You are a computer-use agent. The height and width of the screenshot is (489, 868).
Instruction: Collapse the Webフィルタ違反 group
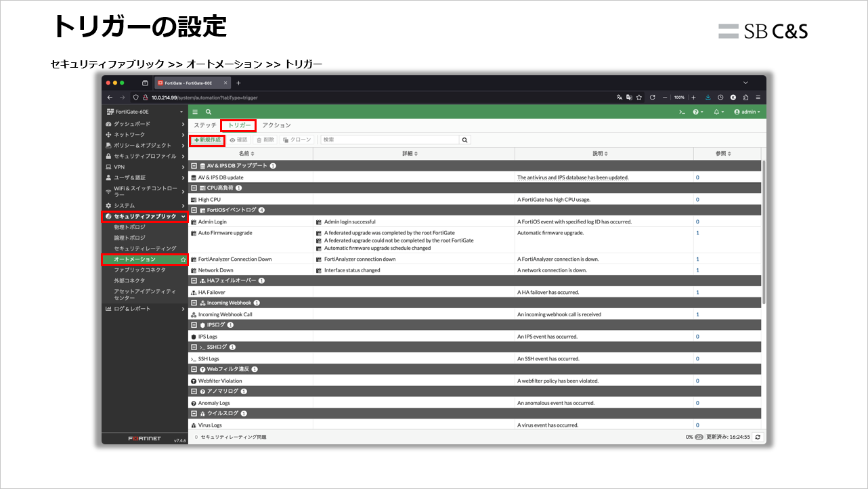coord(194,369)
